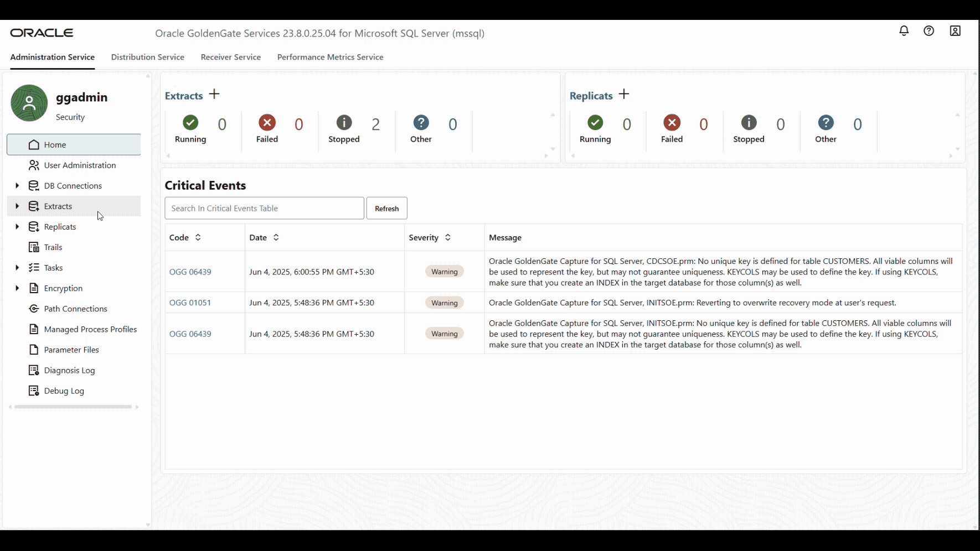Open the OGG 01051 event link
This screenshot has height=551, width=980.
(190, 303)
